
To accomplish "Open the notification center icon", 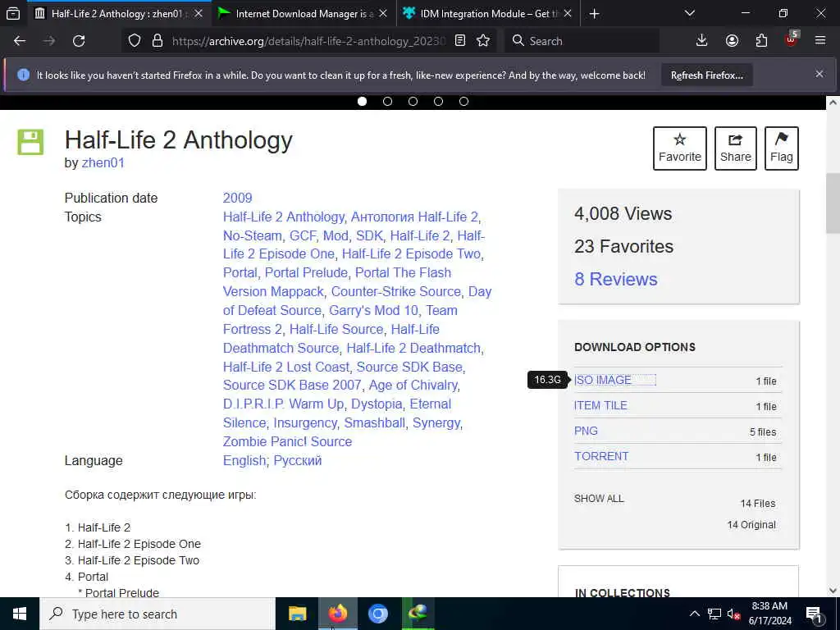I will point(815,614).
